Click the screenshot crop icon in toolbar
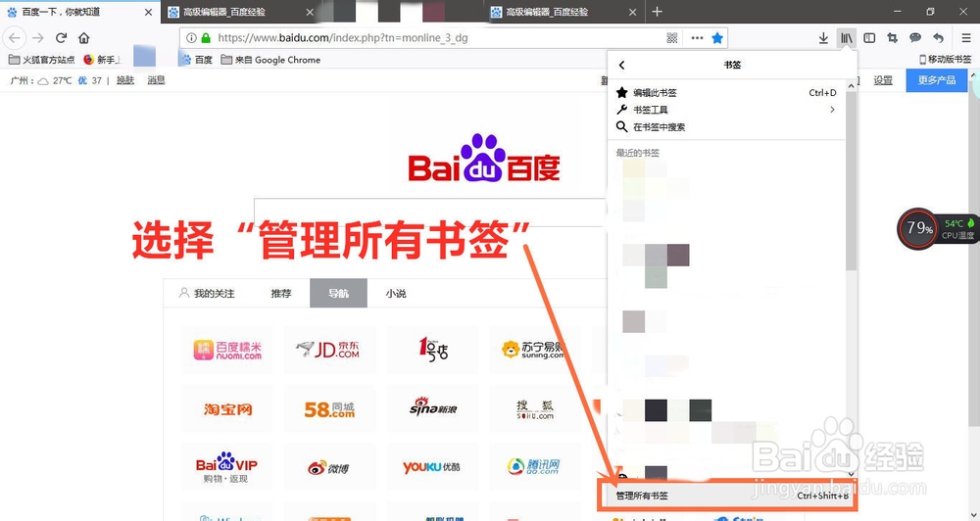The width and height of the screenshot is (980, 521). [892, 38]
